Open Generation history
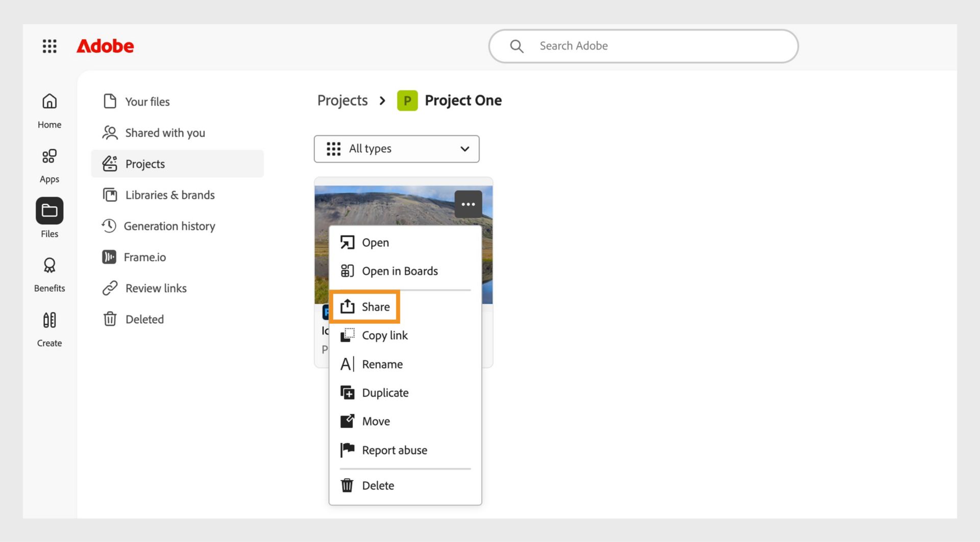The width and height of the screenshot is (980, 542). (177, 226)
